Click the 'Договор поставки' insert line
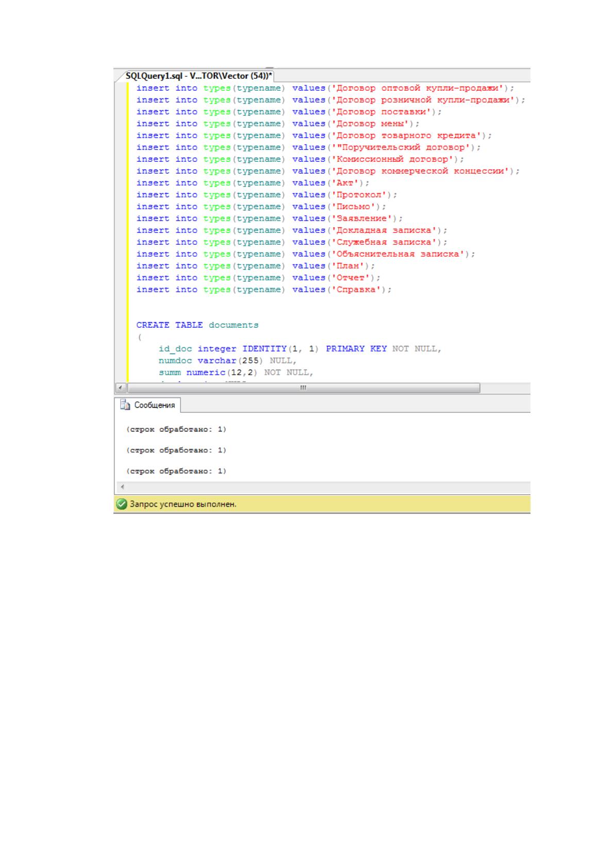 [x=289, y=112]
